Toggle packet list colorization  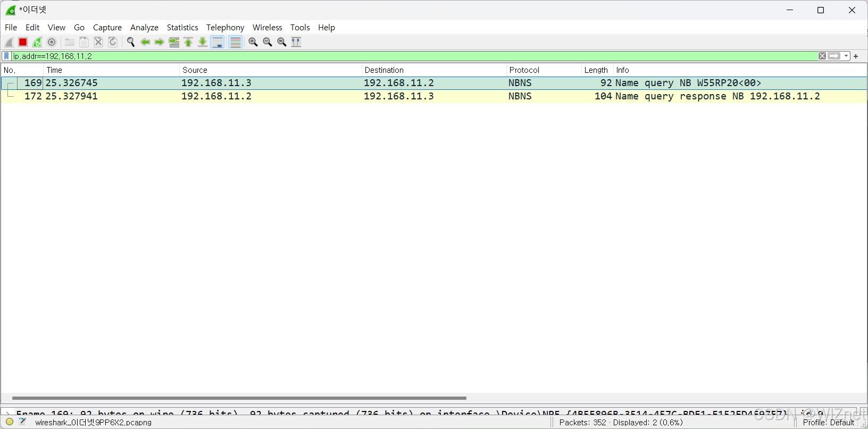point(235,42)
